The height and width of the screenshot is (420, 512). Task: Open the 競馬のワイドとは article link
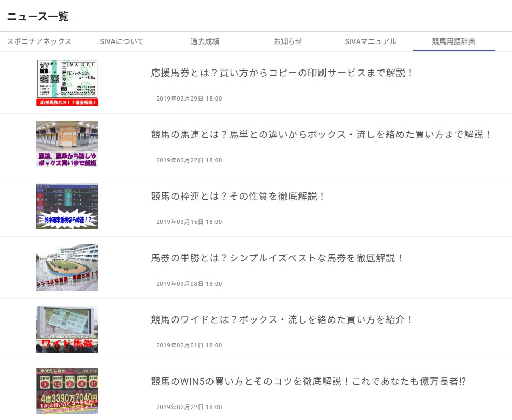[x=282, y=320]
